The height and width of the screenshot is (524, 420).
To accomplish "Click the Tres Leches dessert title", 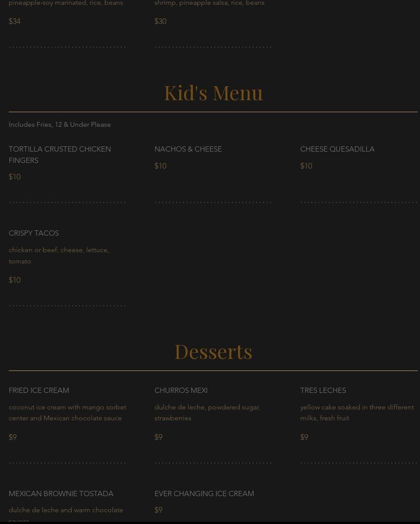I will (323, 390).
